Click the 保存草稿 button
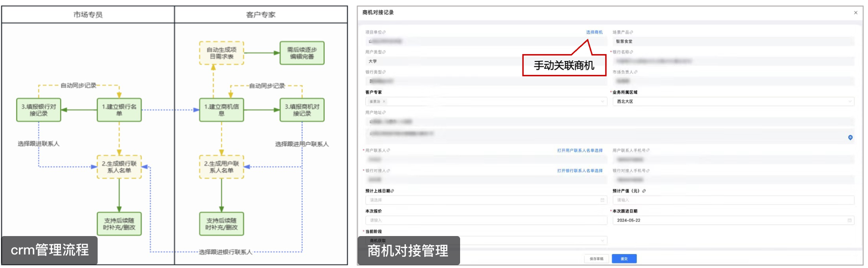The image size is (868, 268). (596, 259)
